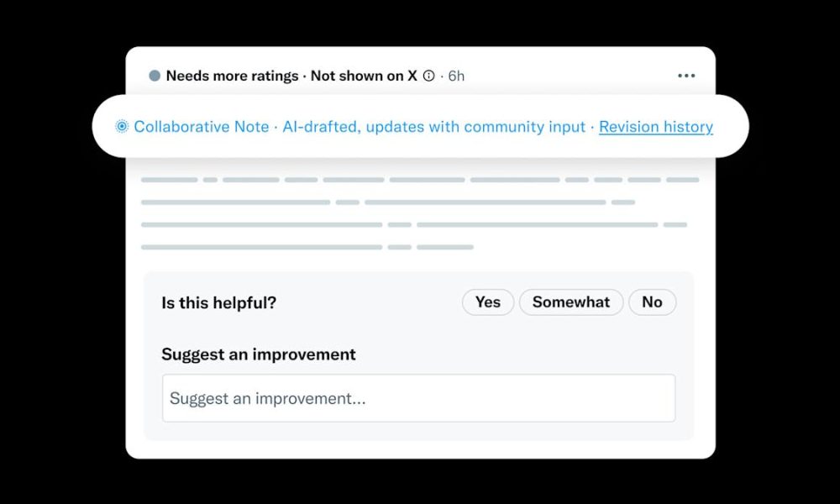Screen dimensions: 840x504
Task: Click the Suggest an improvement heading
Action: (x=259, y=354)
